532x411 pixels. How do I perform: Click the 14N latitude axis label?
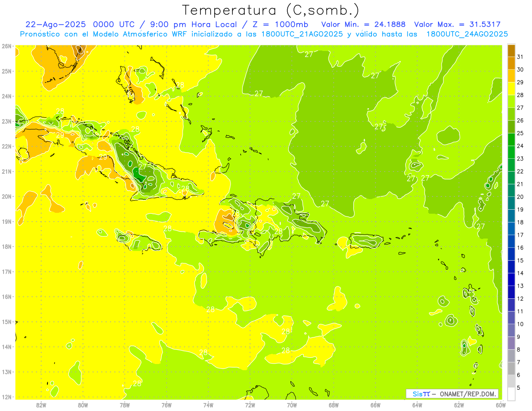(x=7, y=347)
